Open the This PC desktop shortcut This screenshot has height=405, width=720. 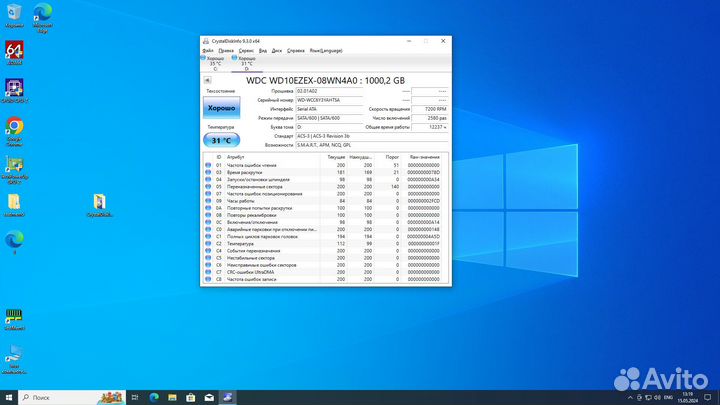click(x=14, y=360)
